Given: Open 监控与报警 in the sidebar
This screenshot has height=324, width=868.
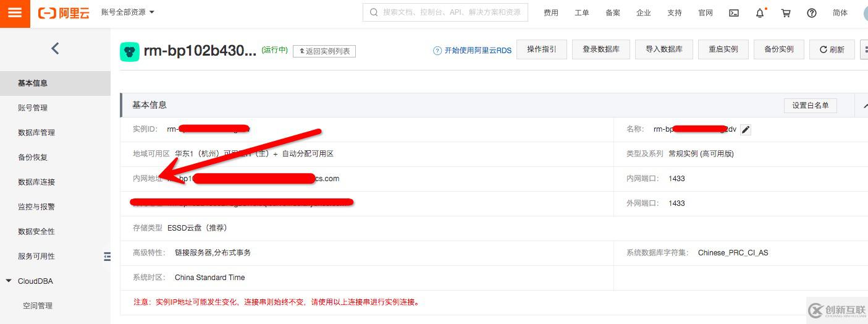Looking at the screenshot, I should (55, 207).
